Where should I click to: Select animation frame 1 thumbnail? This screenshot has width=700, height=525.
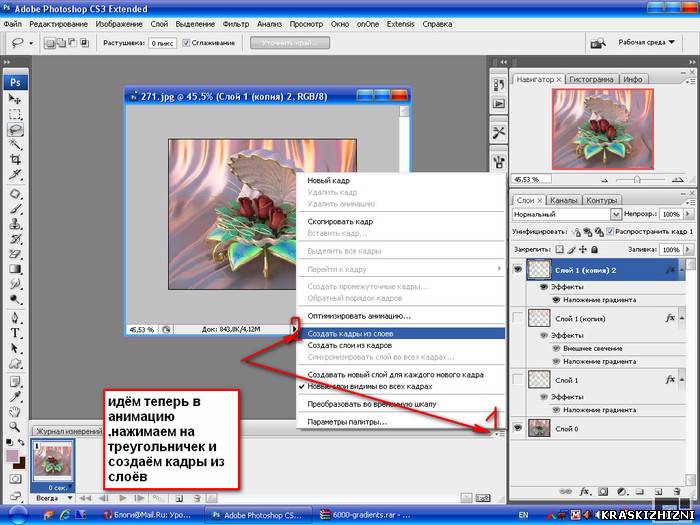[53, 461]
